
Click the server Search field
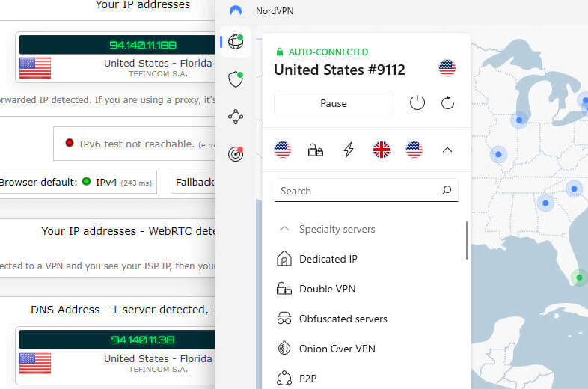(367, 191)
